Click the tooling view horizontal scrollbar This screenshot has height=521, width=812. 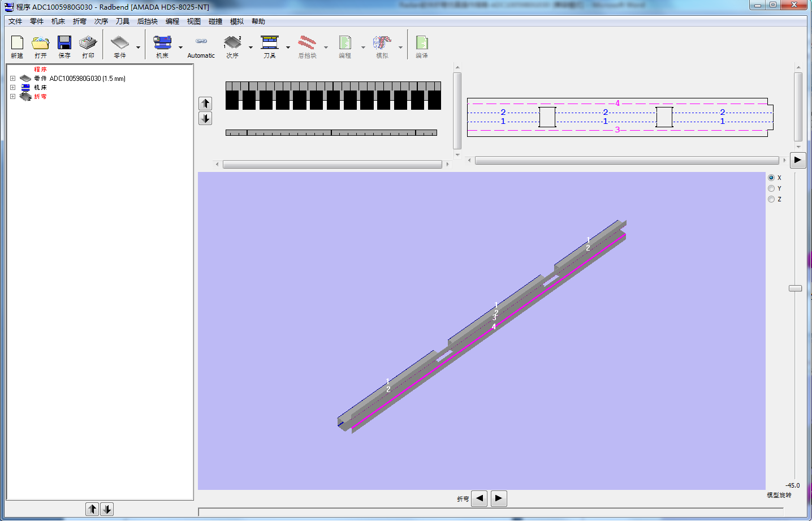coord(332,165)
